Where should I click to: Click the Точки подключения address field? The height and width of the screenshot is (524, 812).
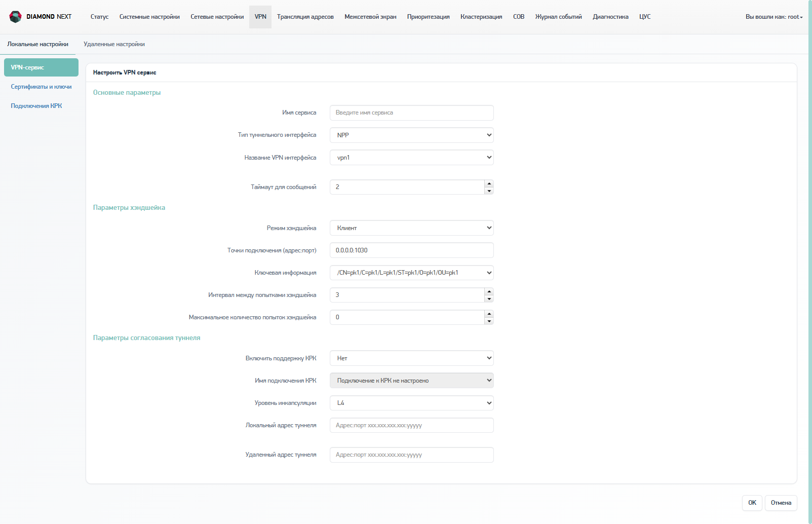click(411, 250)
